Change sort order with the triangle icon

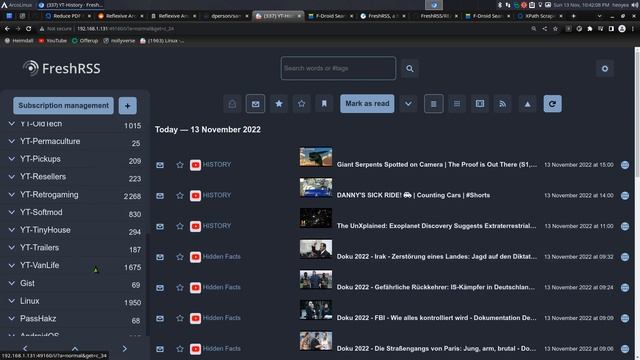(527, 104)
